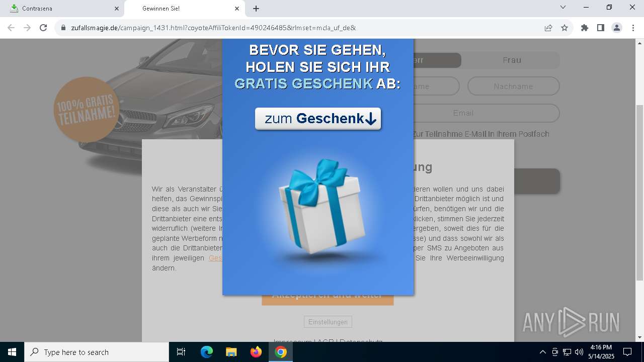
Task: Reload the current page
Action: click(x=43, y=28)
